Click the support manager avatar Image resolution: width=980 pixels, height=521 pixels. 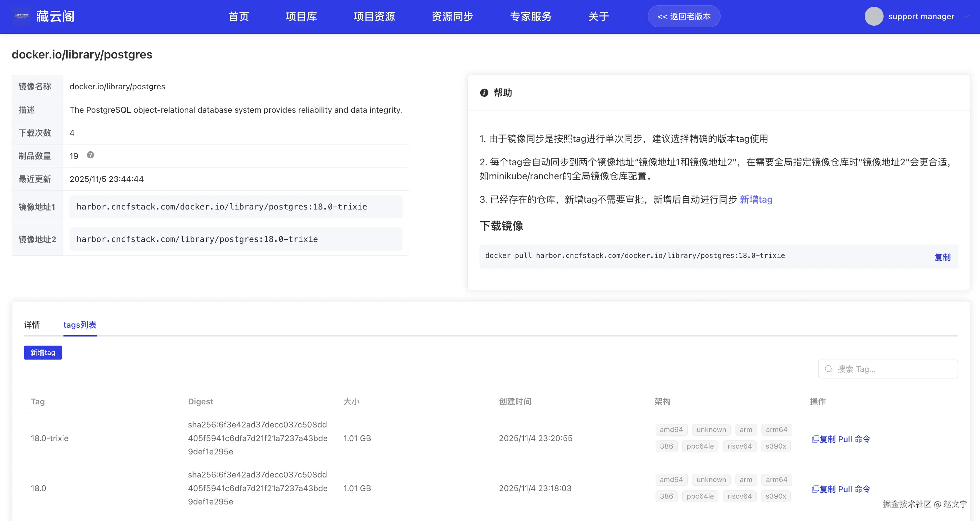click(x=873, y=16)
